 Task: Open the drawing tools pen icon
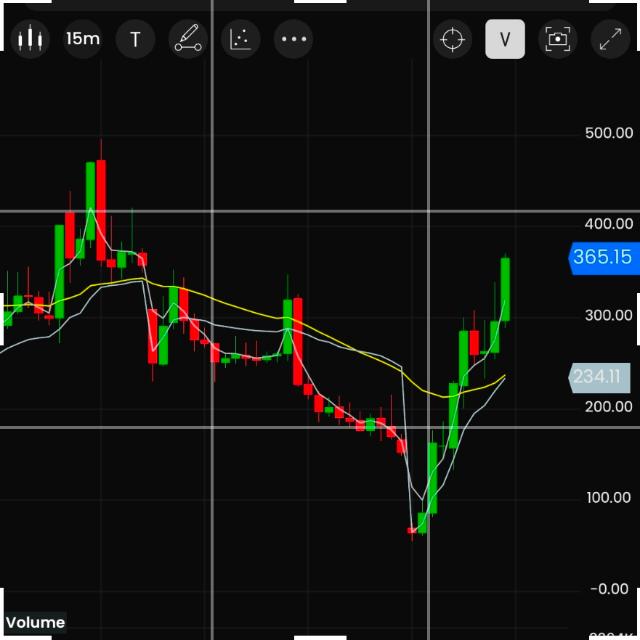click(187, 40)
